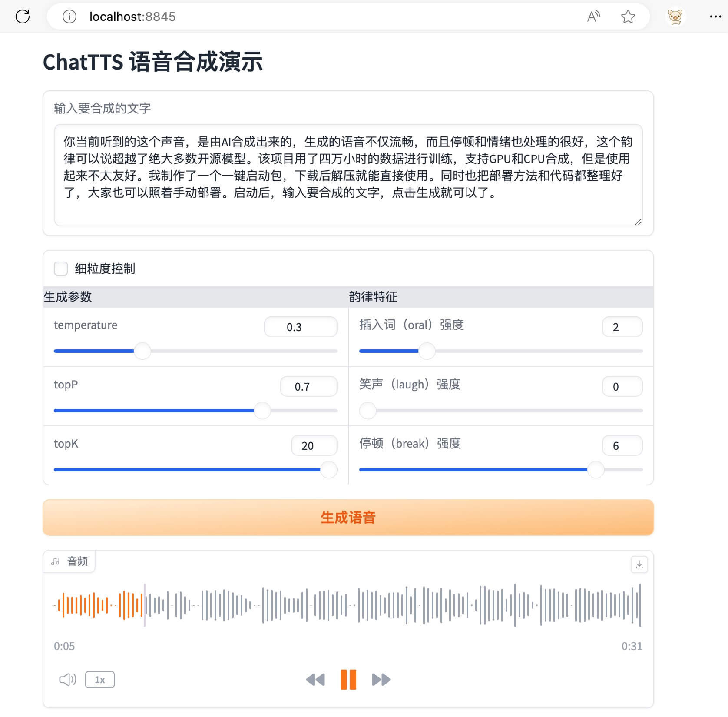728x717 pixels.
Task: Click the temperature slider handle
Action: 142,351
